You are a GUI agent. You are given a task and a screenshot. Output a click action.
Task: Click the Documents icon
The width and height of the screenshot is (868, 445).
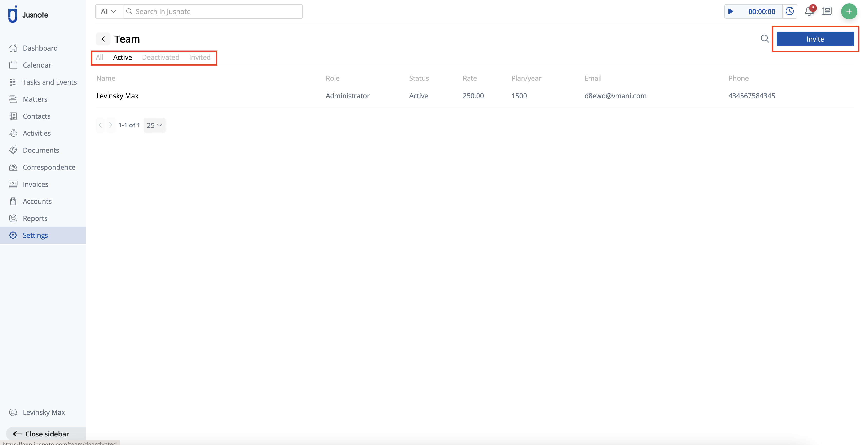tap(13, 150)
